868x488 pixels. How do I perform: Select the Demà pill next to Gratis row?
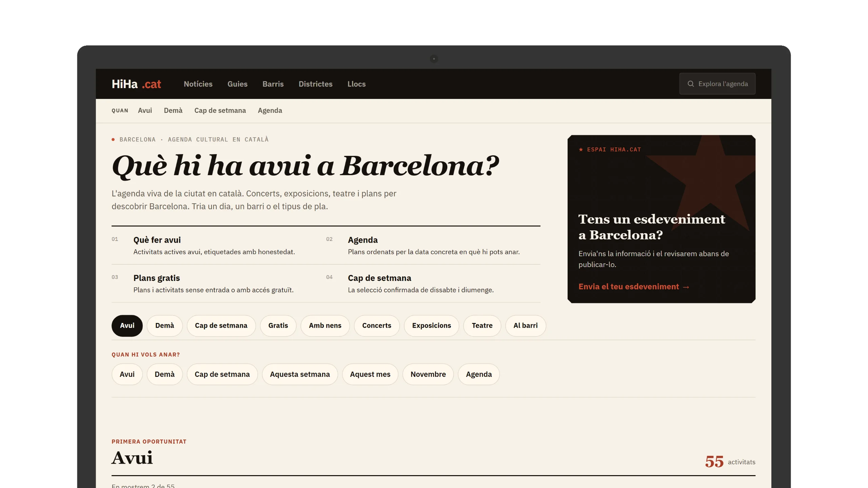(x=164, y=326)
